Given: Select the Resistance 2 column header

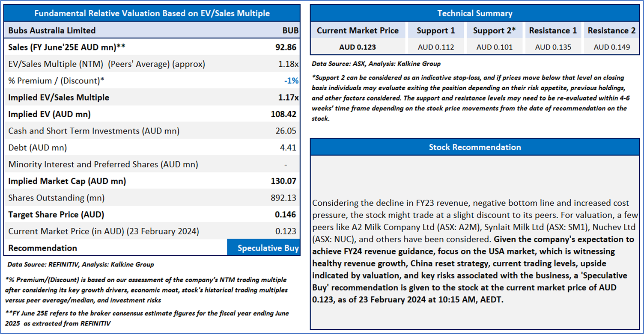Looking at the screenshot, I should coord(611,30).
